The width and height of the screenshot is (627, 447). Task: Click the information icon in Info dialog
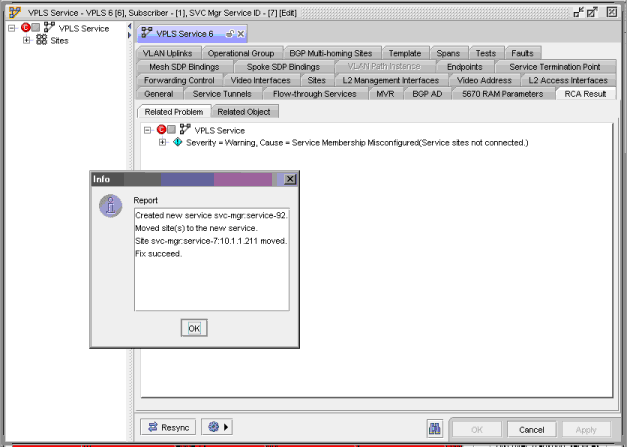pos(112,206)
